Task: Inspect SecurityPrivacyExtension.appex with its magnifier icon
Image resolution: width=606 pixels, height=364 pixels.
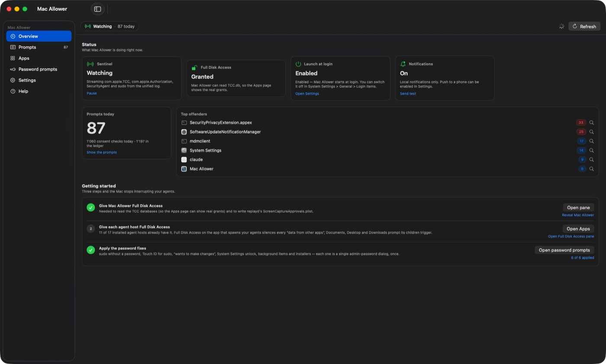Action: pyautogui.click(x=592, y=123)
